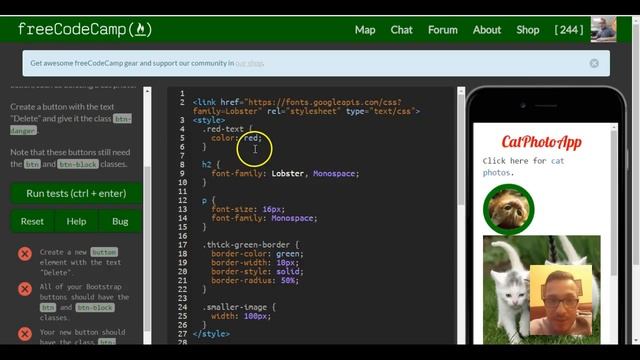Click the '</style>' closing tag line
Image resolution: width=640 pixels, height=360 pixels.
211,334
